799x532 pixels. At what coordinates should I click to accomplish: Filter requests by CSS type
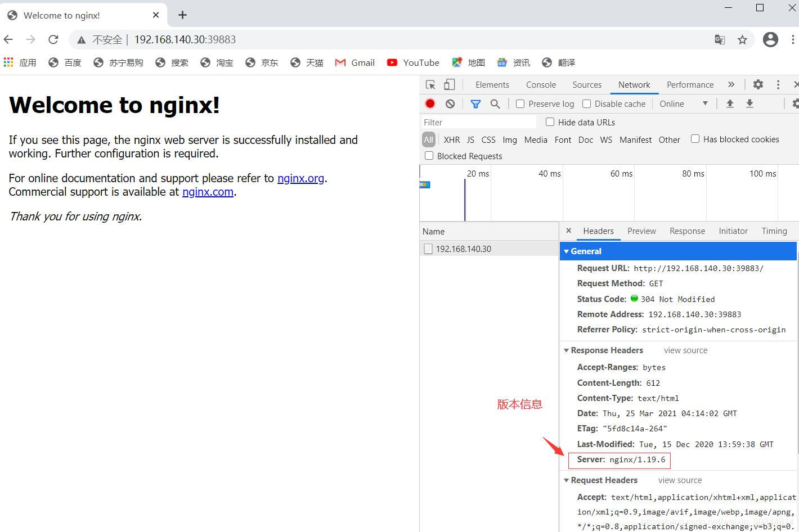pyautogui.click(x=488, y=139)
